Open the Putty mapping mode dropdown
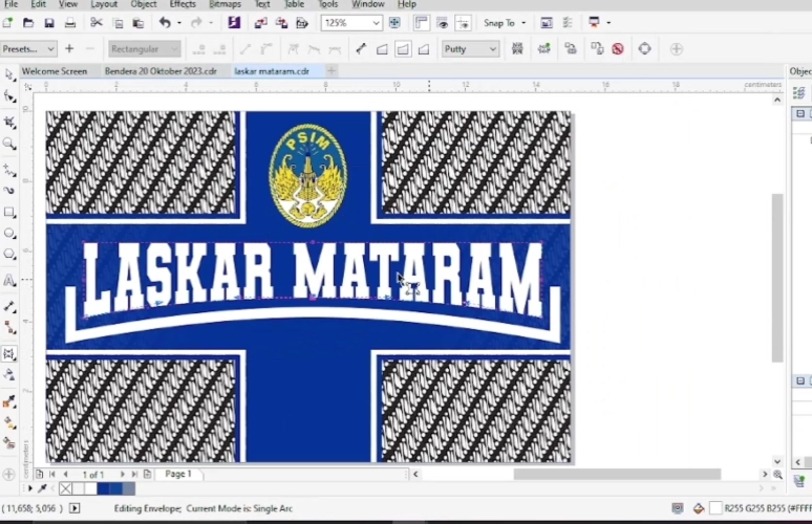This screenshot has width=812, height=524. [x=492, y=49]
